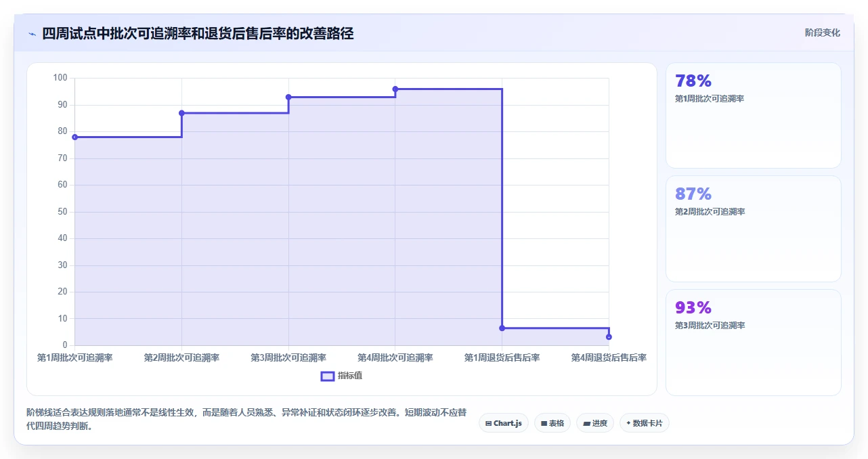This screenshot has width=868, height=459.
Task: Open the 78% 第1周批次可追溯率 card
Action: pyautogui.click(x=754, y=116)
